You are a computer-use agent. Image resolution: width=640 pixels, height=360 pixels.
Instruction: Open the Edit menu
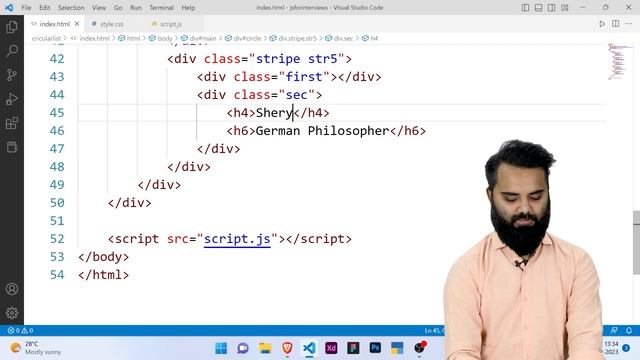(x=44, y=8)
